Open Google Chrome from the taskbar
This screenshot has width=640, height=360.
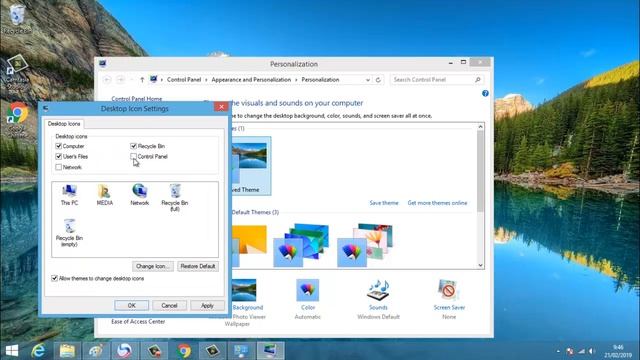point(184,351)
